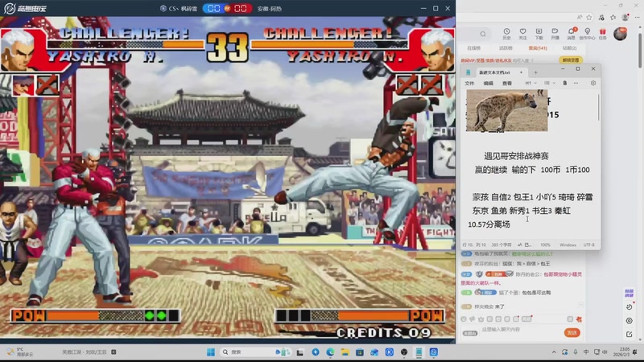Screen dimensions: 644x362
Task: Open Notepad app from taskbar
Action: pyautogui.click(x=419, y=352)
